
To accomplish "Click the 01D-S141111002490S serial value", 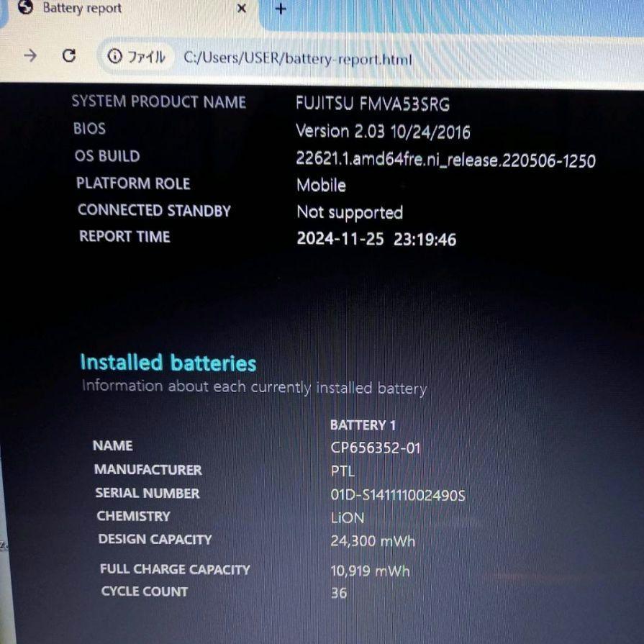I will coord(398,495).
